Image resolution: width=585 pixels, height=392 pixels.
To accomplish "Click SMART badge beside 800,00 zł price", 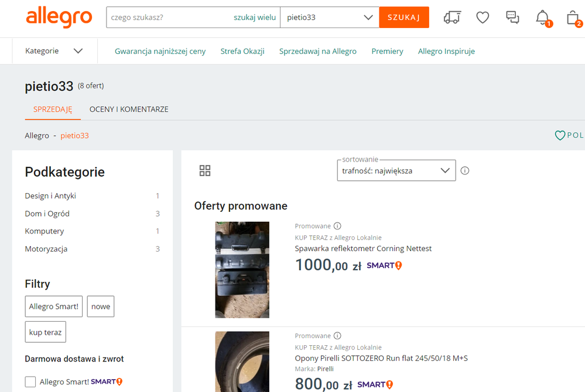I will [375, 384].
